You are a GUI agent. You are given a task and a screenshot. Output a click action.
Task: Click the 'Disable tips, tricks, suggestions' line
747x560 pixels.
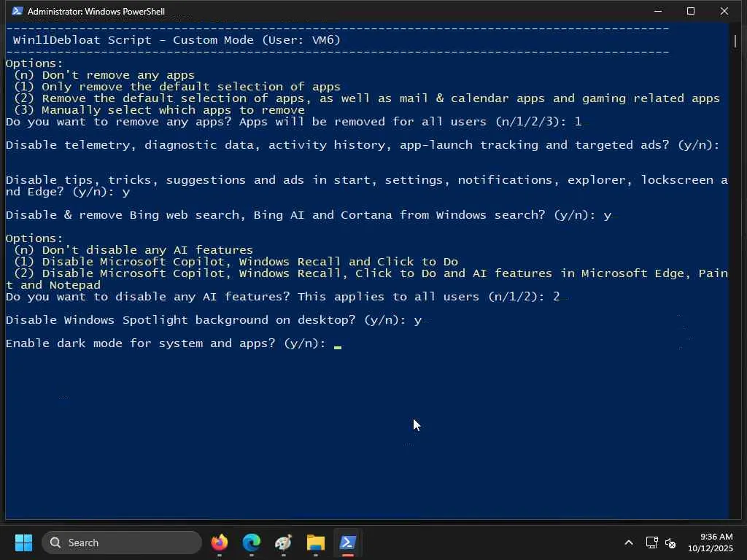(367, 186)
